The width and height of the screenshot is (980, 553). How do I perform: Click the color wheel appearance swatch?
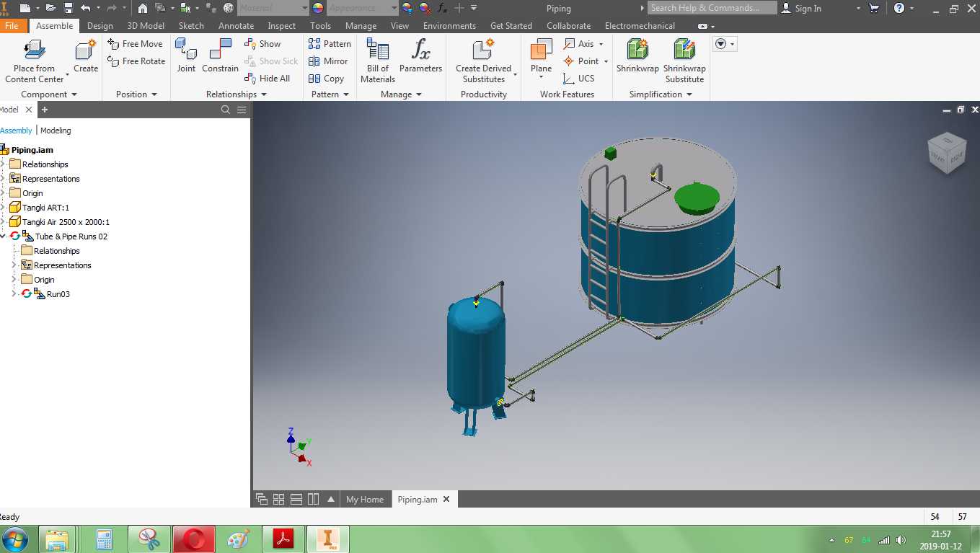(x=318, y=8)
